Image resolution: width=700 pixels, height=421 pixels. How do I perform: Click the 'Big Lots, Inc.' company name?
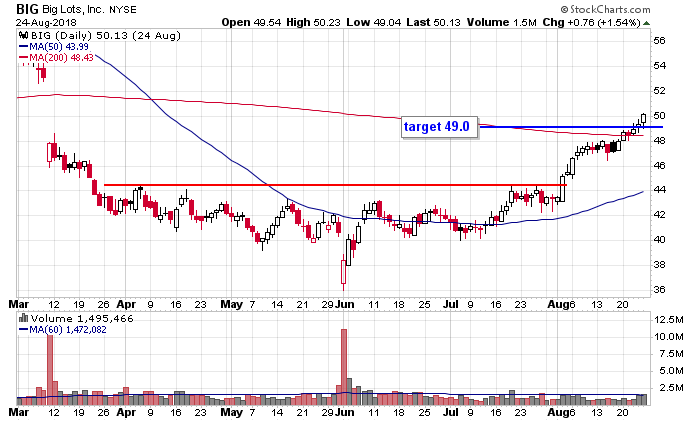[x=74, y=9]
